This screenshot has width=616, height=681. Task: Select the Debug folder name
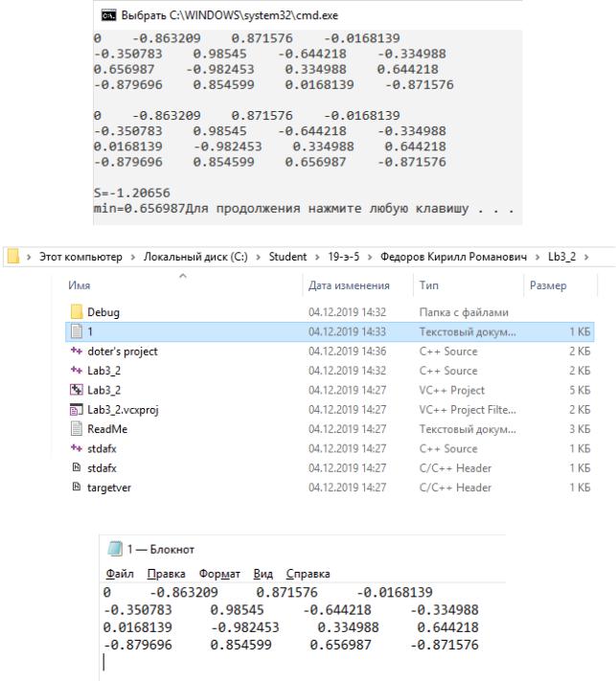[x=103, y=312]
